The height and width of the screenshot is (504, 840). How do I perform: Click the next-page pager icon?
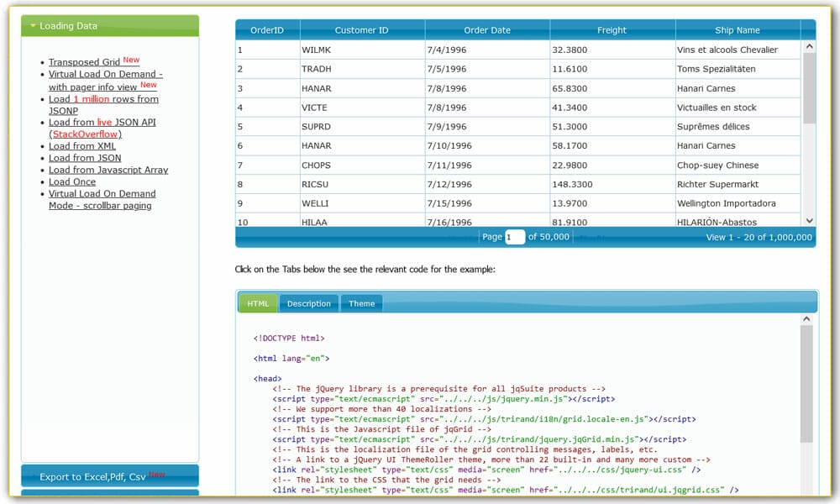pyautogui.click(x=581, y=237)
